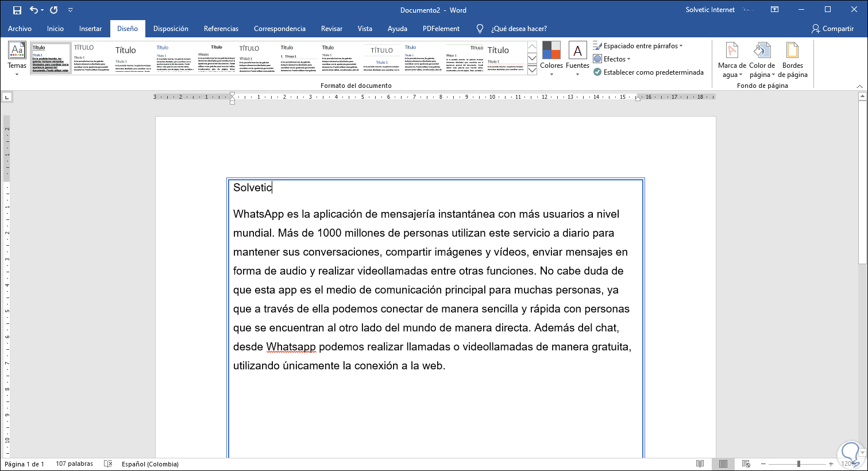Expand Espaciado entre párrafos dropdown
Viewport: 868px width, 471px height.
(681, 46)
